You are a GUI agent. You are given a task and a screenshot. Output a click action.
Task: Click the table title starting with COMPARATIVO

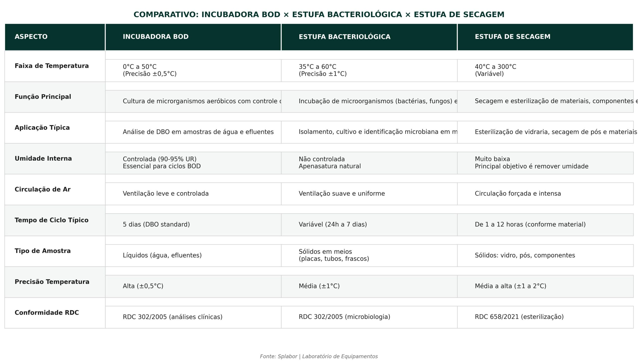[319, 14]
